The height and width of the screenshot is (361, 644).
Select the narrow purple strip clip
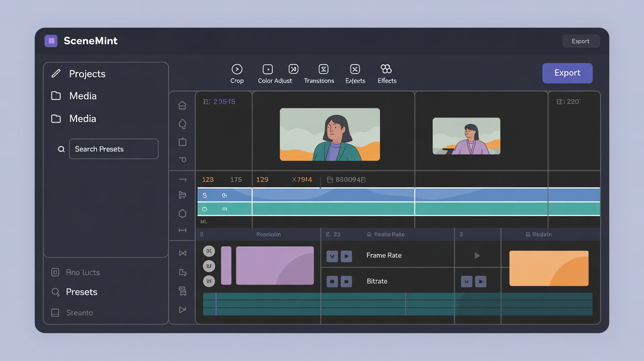226,265
